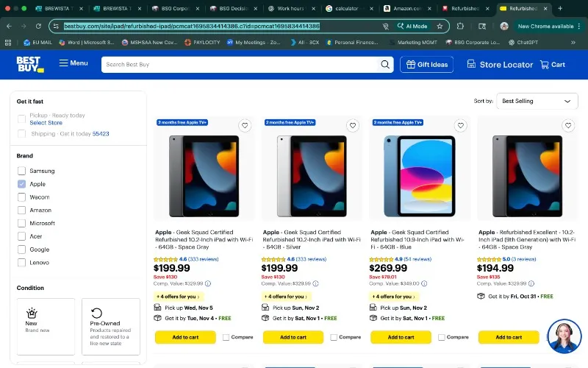Bookmark this page with the star icon

click(440, 26)
